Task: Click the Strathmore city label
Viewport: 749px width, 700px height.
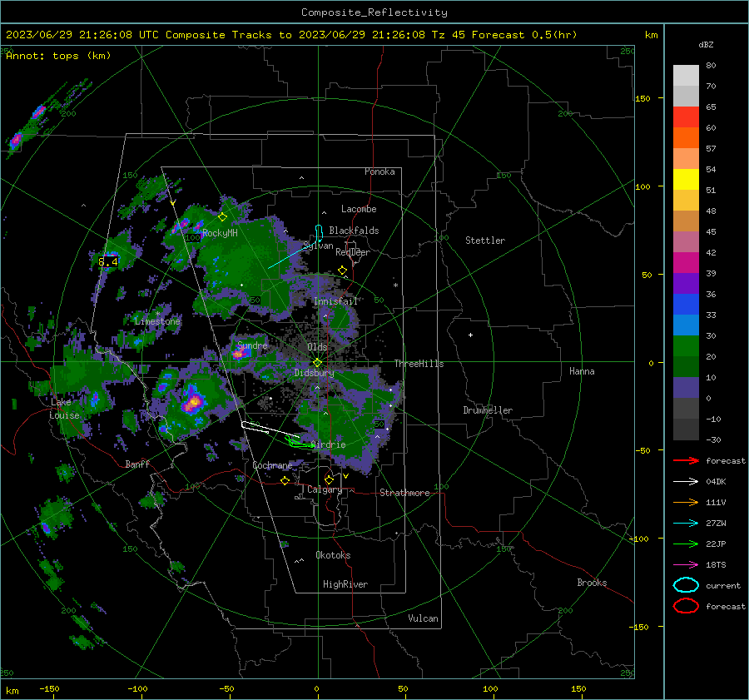Action: click(x=404, y=493)
